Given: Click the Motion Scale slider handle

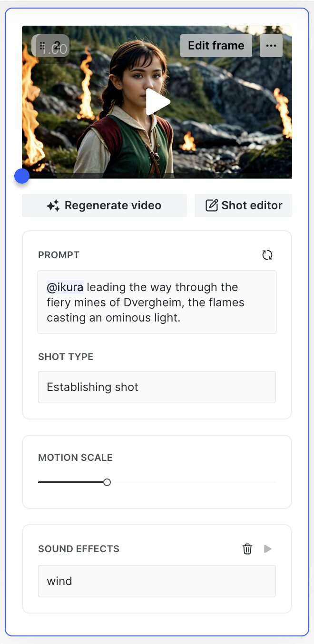Looking at the screenshot, I should 107,482.
